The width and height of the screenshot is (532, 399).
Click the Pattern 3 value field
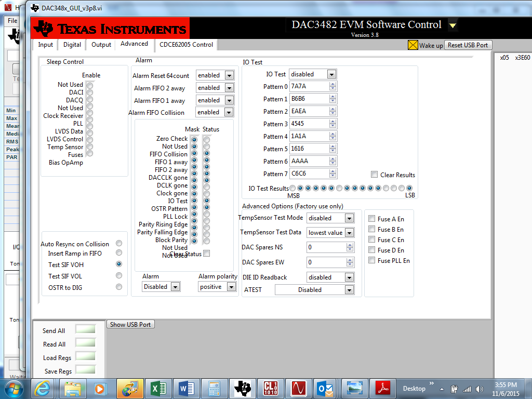[x=309, y=124]
